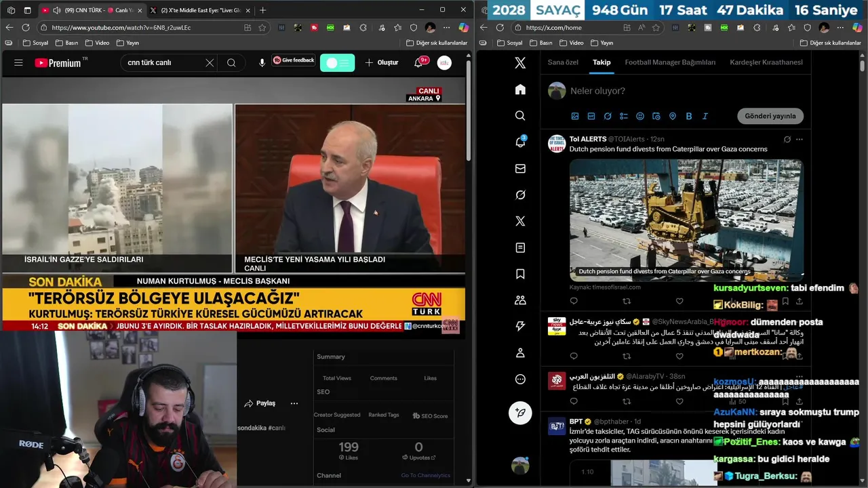This screenshot has height=488, width=868.
Task: Open more actions ellipsis beside Paylaş
Action: (294, 403)
